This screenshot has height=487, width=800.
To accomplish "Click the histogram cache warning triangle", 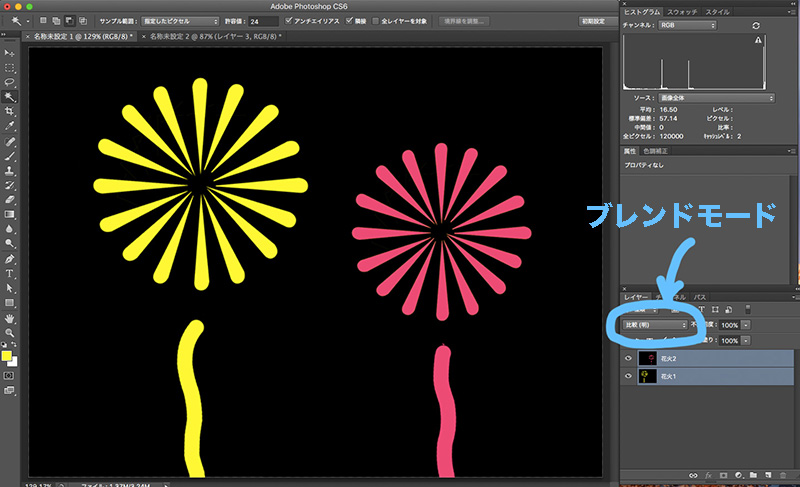I will [x=758, y=40].
